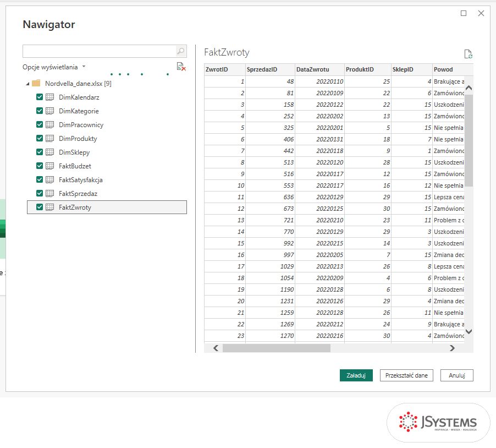Click the ZwrotID column header
This screenshot has height=448, width=496.
click(x=225, y=70)
